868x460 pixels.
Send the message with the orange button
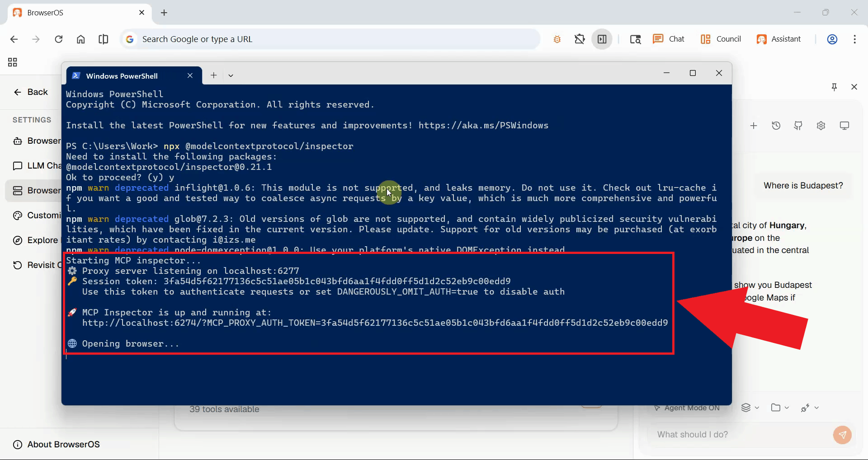pos(842,435)
